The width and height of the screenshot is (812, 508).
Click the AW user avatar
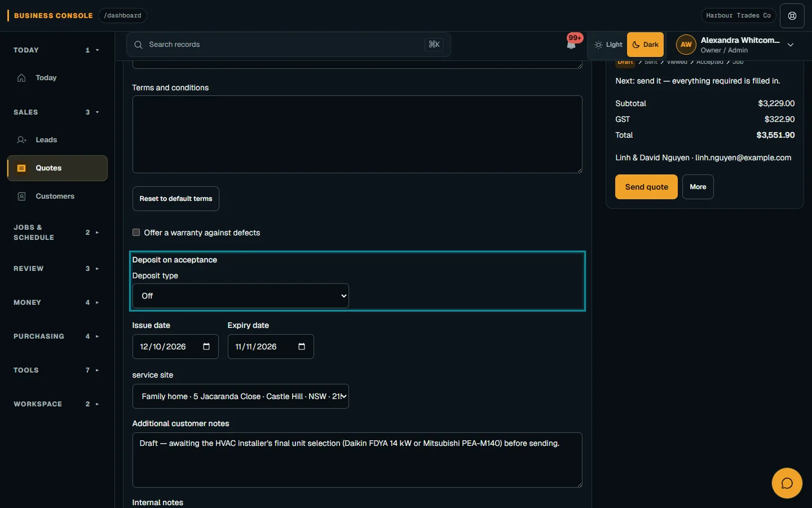click(x=686, y=45)
